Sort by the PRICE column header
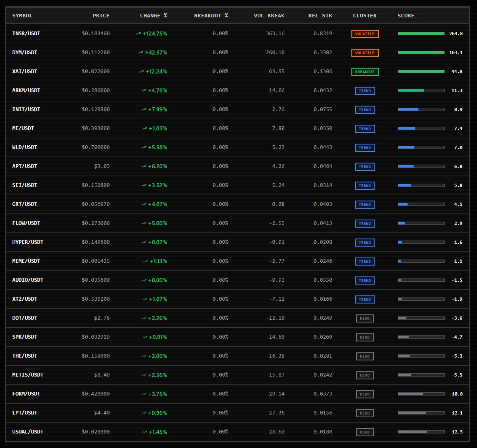The width and height of the screenshot is (477, 448). 101,15
